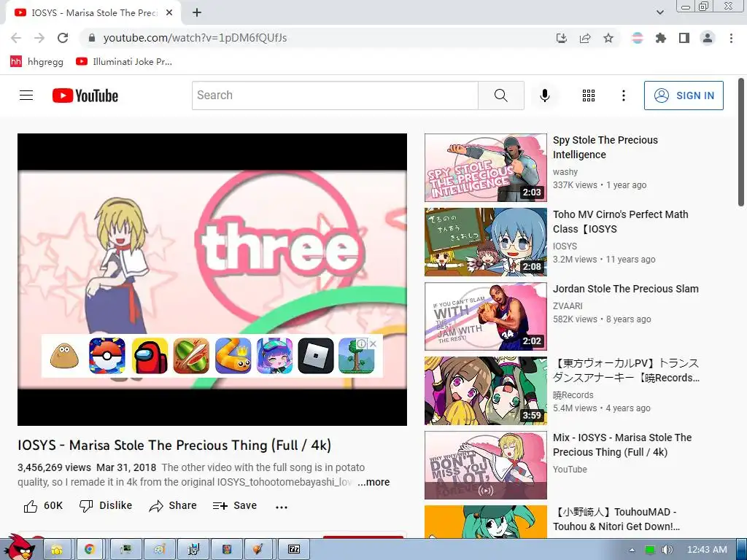Image resolution: width=747 pixels, height=560 pixels.
Task: Expand description with ...more
Action: [x=373, y=482]
